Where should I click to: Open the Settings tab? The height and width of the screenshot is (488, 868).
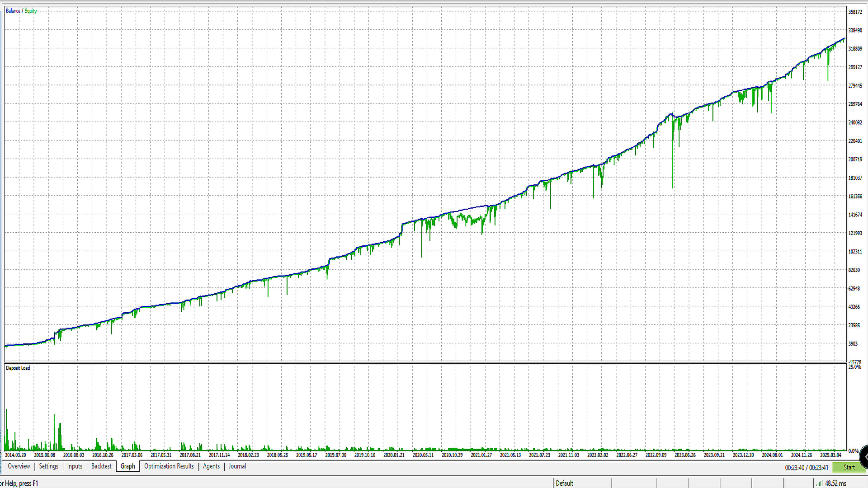coord(49,466)
